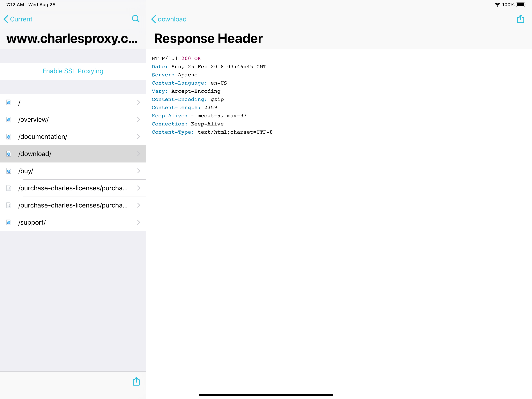Tap first purchase-charles-licenses row's JSON icon

coord(9,188)
